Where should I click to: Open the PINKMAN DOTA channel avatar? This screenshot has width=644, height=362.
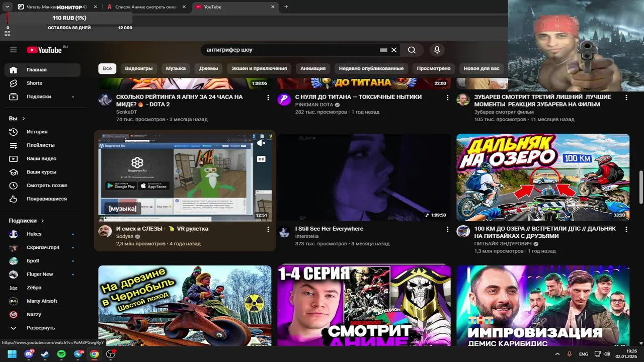click(284, 99)
